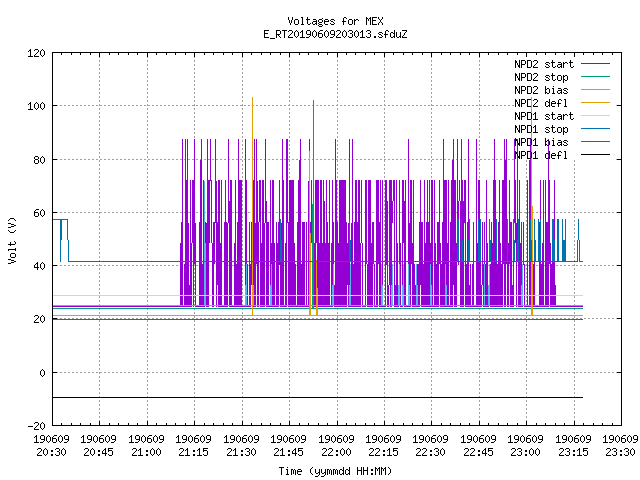Click the y-axis tick value 20
Viewport: 640px width, 480px height.
[39, 319]
